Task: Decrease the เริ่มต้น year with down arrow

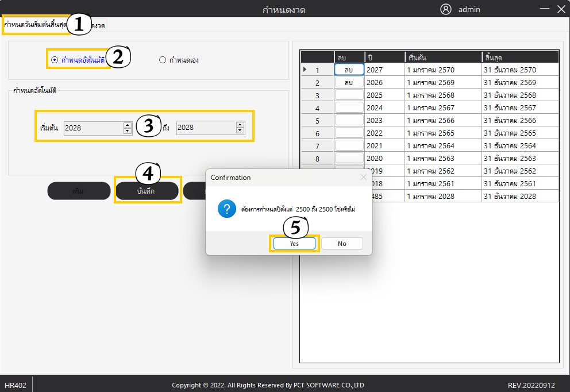Action: (128, 131)
